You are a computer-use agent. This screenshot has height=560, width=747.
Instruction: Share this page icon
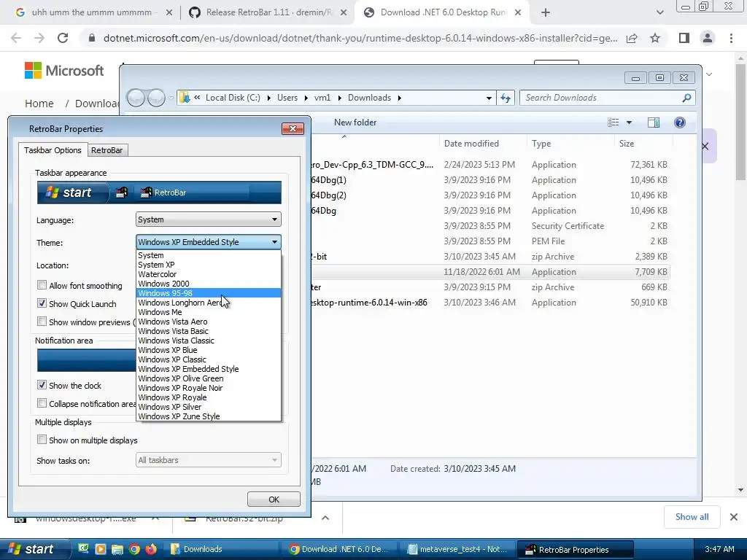tap(632, 38)
